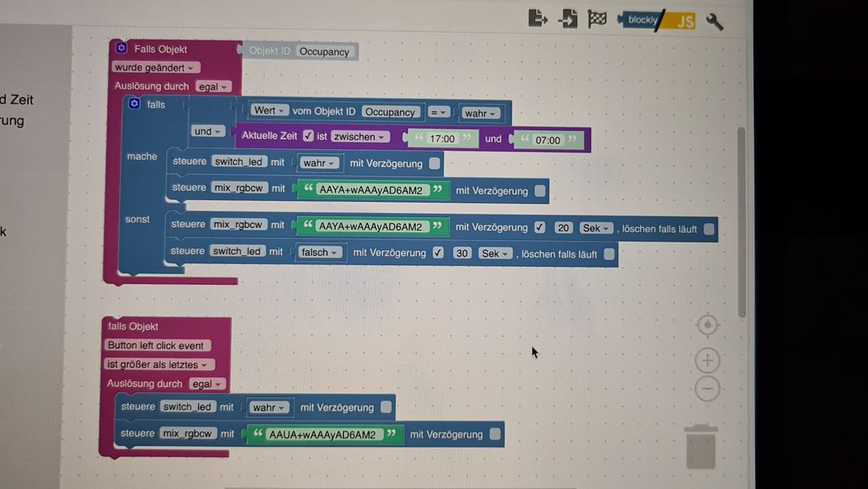Click the export blocks icon in toolbar
The image size is (868, 489).
(x=537, y=19)
